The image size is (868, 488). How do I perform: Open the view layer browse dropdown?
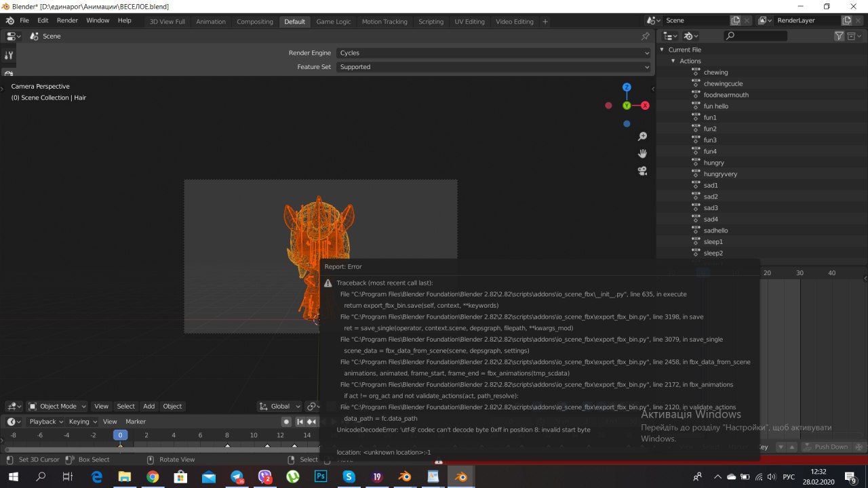765,21
